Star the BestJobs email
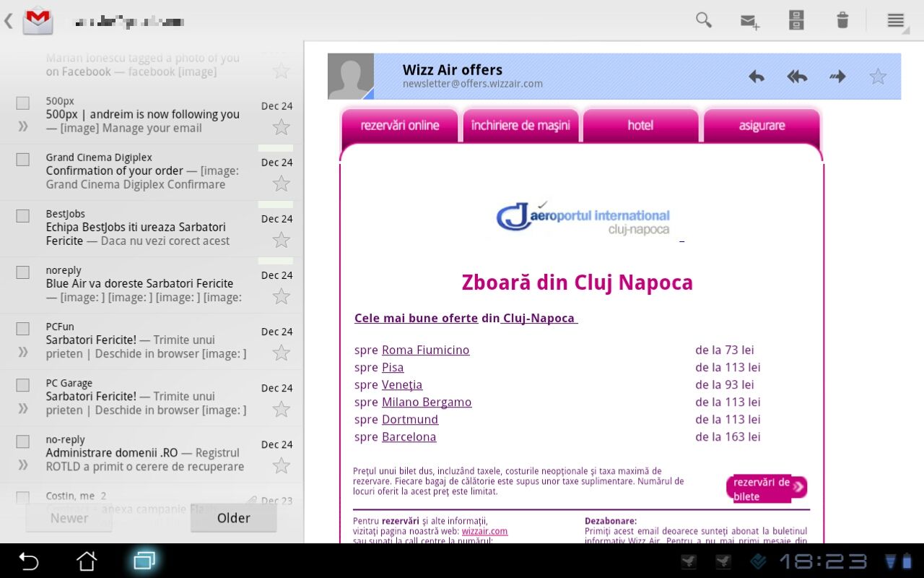 click(281, 240)
